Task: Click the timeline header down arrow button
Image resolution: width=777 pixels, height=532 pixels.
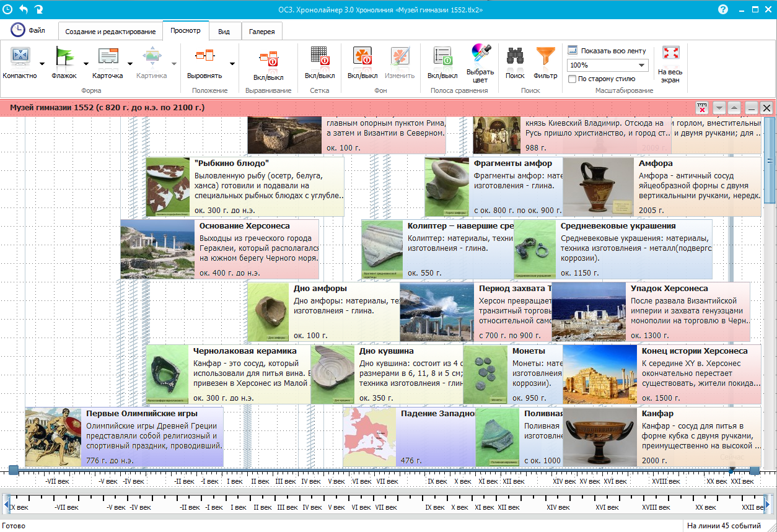Action: tap(719, 108)
